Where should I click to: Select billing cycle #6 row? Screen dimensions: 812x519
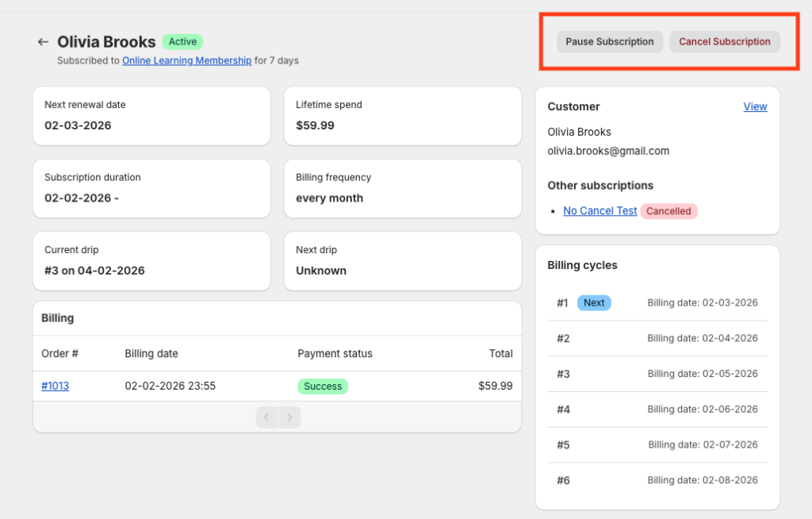click(657, 480)
